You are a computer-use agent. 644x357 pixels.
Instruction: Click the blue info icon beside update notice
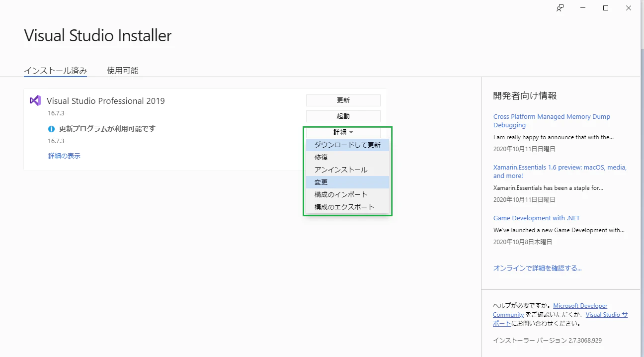51,129
